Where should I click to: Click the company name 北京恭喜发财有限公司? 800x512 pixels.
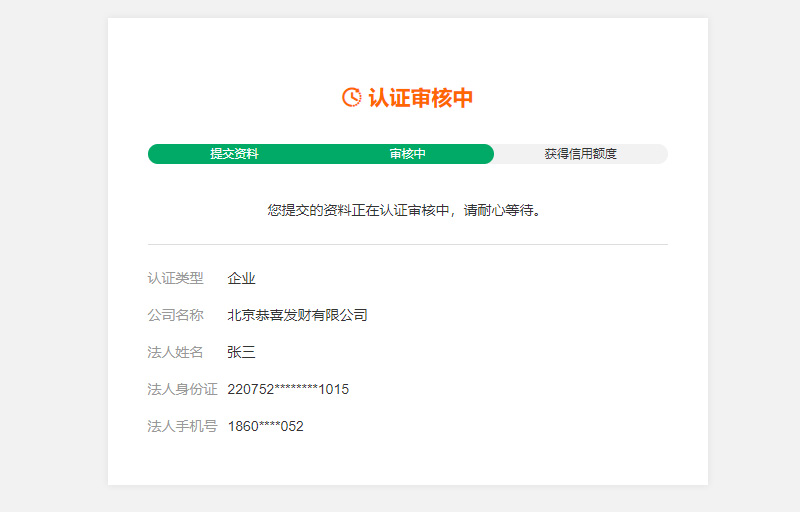tap(297, 315)
